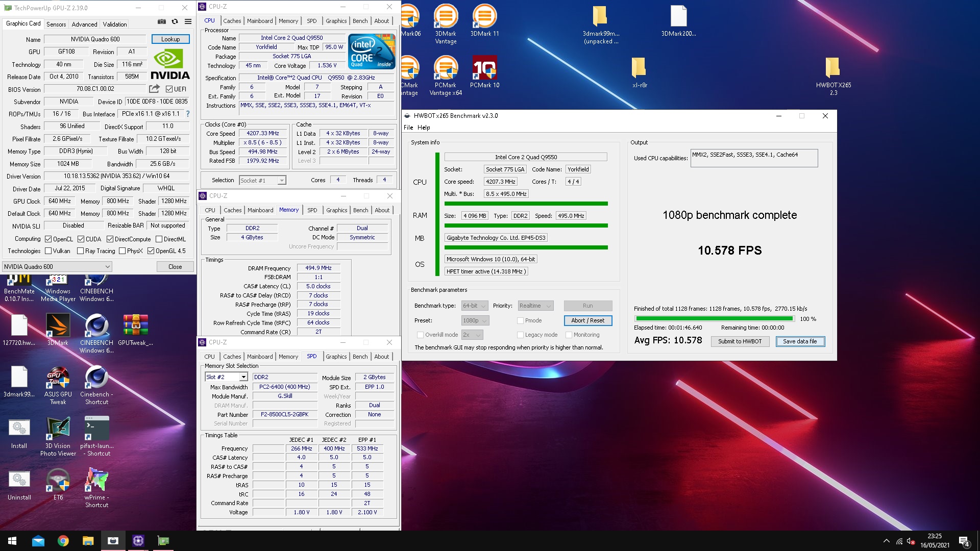980x551 pixels.
Task: Open the HWBOT x265 File menu
Action: click(408, 128)
